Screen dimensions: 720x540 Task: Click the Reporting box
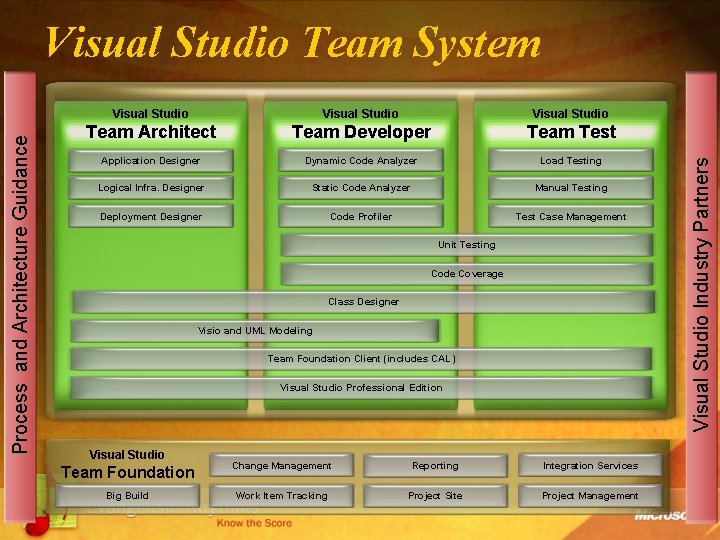coord(435,466)
